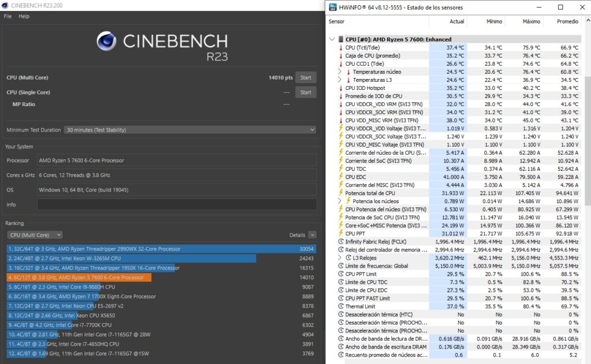Click clock icon beside Desaceleración térmica (HTC)

[x=341, y=314]
